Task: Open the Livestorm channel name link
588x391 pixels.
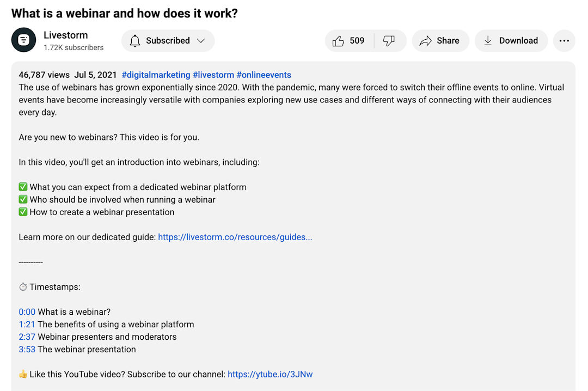Action: (66, 35)
